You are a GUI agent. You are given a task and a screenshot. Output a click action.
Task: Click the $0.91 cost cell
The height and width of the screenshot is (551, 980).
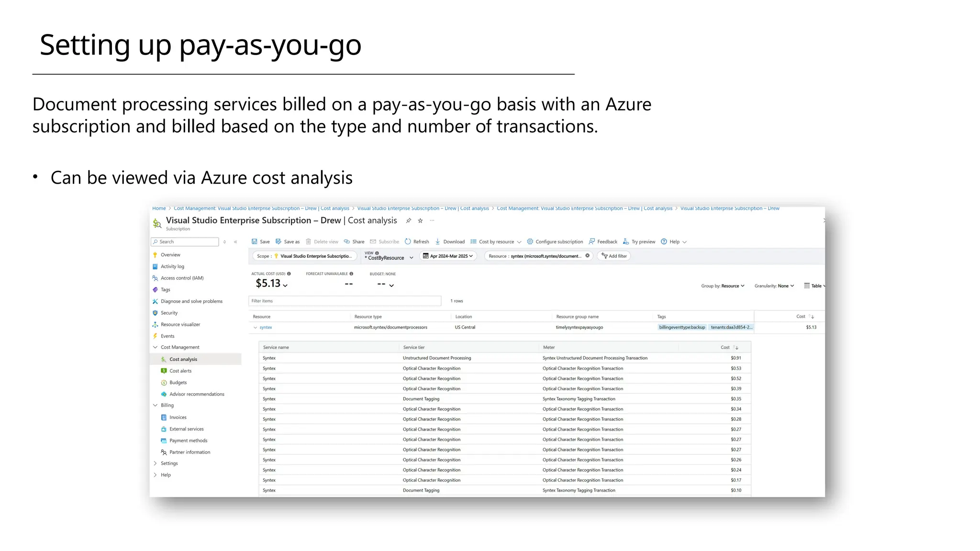pyautogui.click(x=736, y=358)
